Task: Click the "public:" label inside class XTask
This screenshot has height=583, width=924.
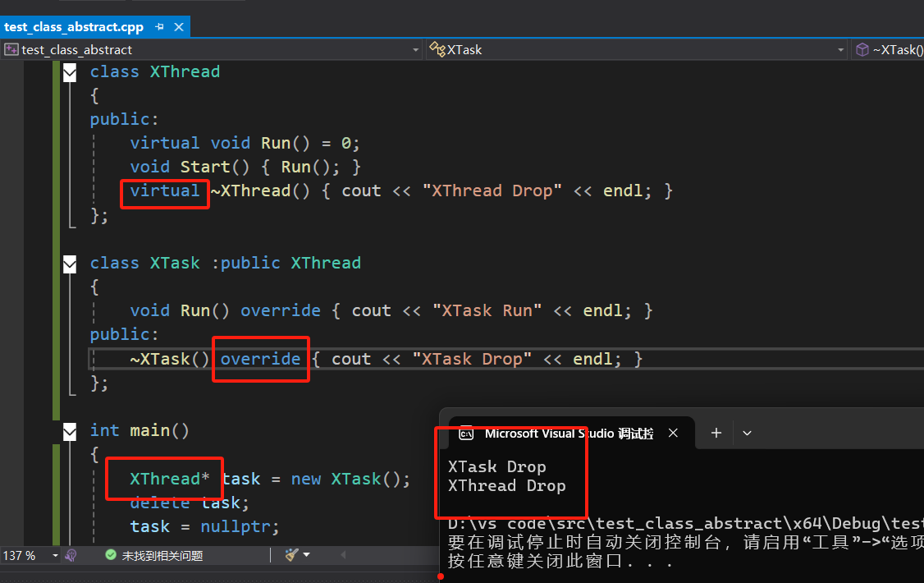Action: point(125,335)
